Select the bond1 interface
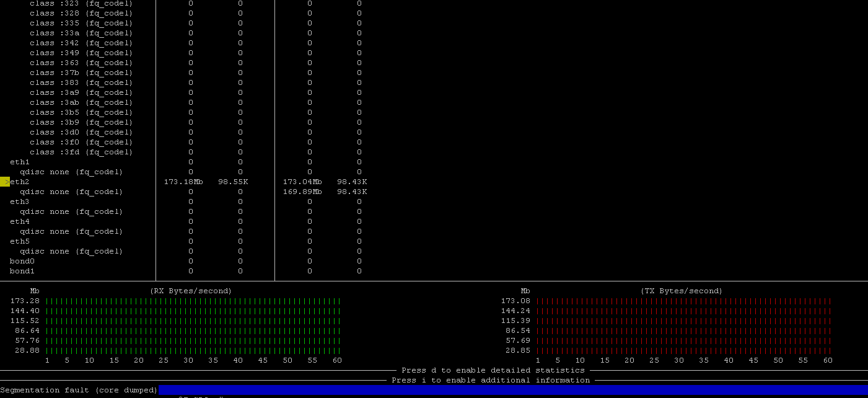This screenshot has width=868, height=398. (x=22, y=271)
